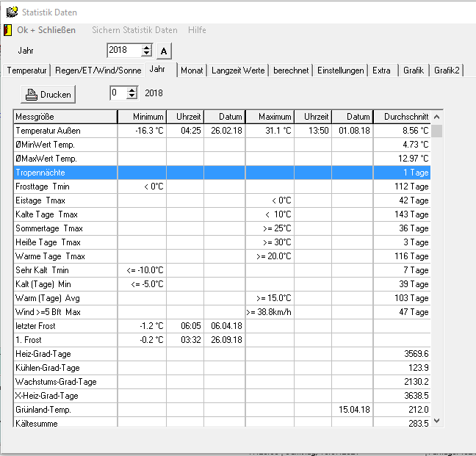Click the Durchschnitt column header
The width and height of the screenshot is (476, 456).
click(x=401, y=117)
